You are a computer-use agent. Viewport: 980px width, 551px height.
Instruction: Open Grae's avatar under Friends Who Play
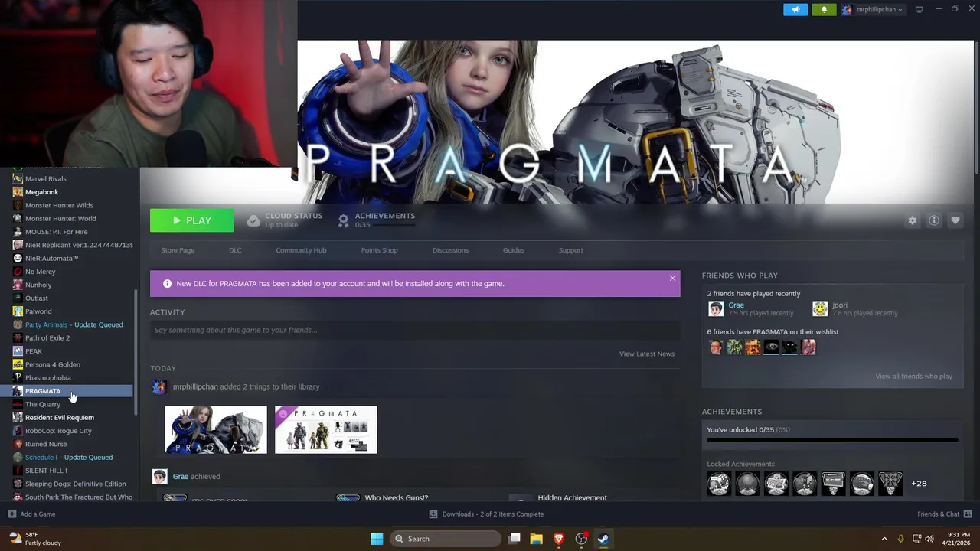(716, 308)
